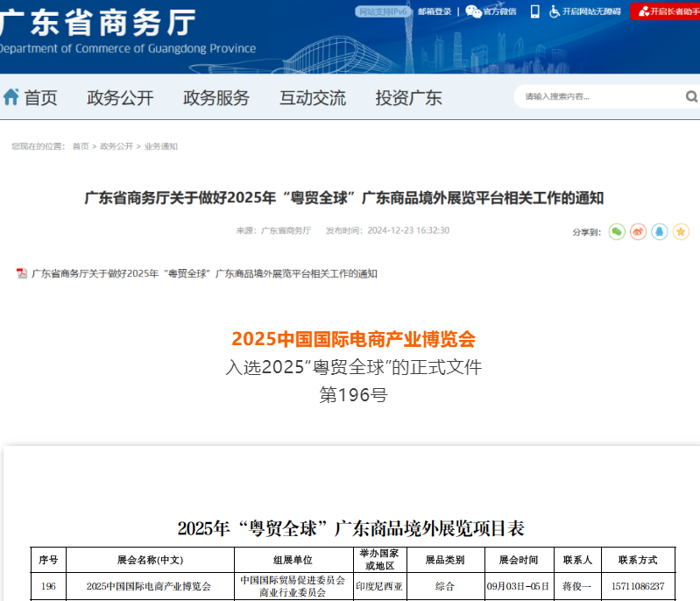Open the 投资广东 menu

coord(408,98)
